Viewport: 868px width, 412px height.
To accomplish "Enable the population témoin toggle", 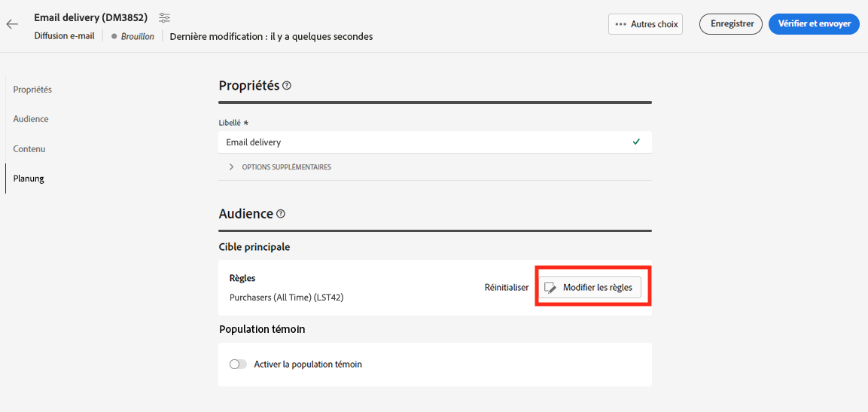I will [x=239, y=365].
